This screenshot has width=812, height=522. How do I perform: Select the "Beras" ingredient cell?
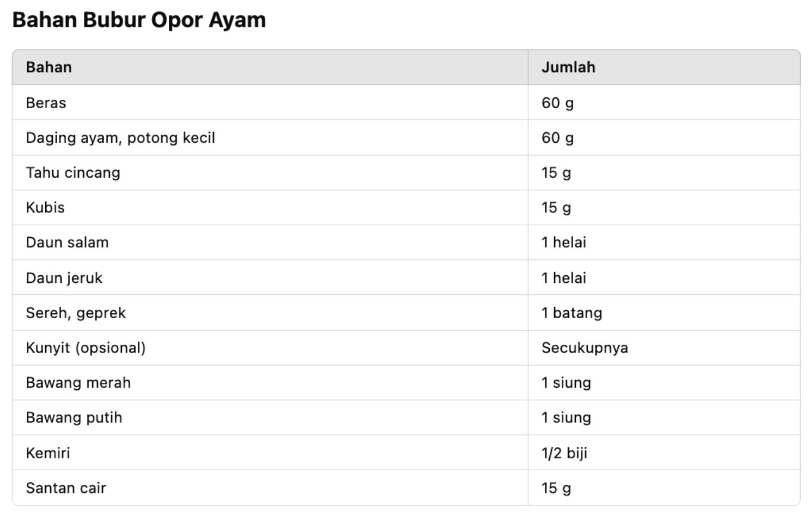[x=46, y=103]
